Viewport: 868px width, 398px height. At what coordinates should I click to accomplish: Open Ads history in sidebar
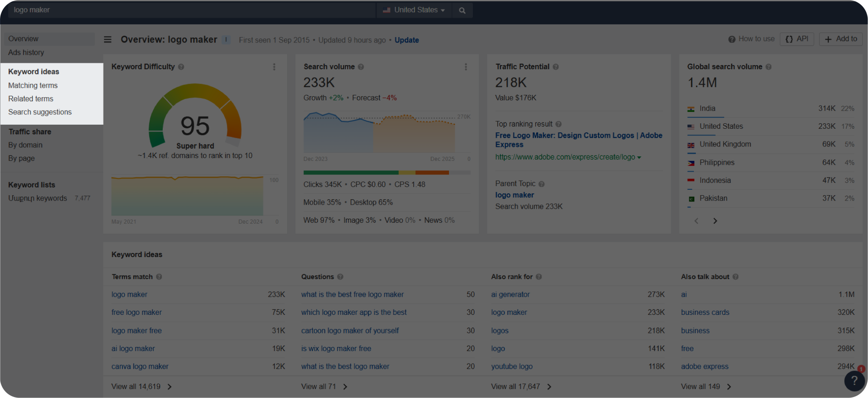click(x=26, y=52)
